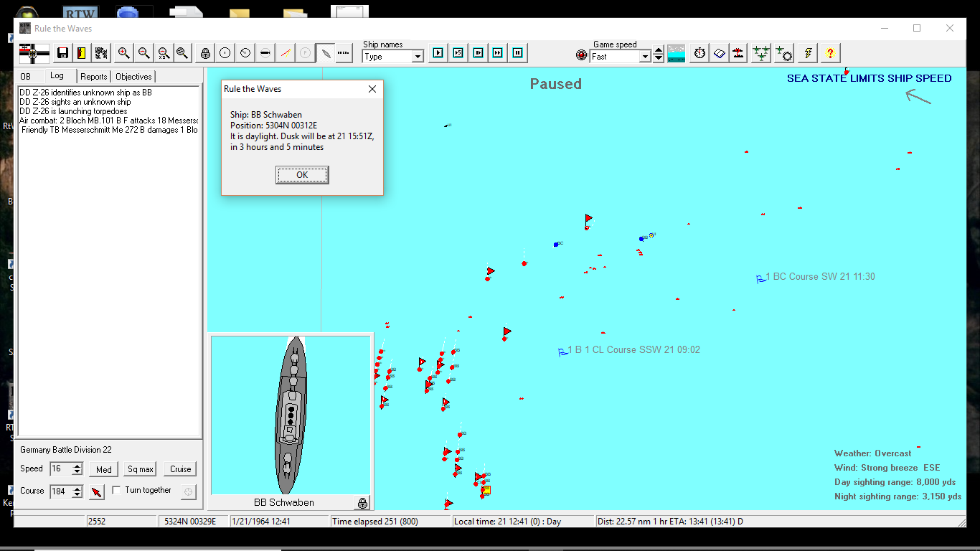Click the circle with vertical line icon
This screenshot has width=980, height=551.
tap(225, 53)
